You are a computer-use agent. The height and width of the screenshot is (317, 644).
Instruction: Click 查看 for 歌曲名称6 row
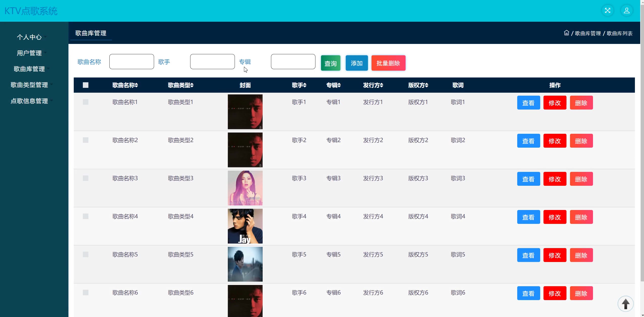529,293
